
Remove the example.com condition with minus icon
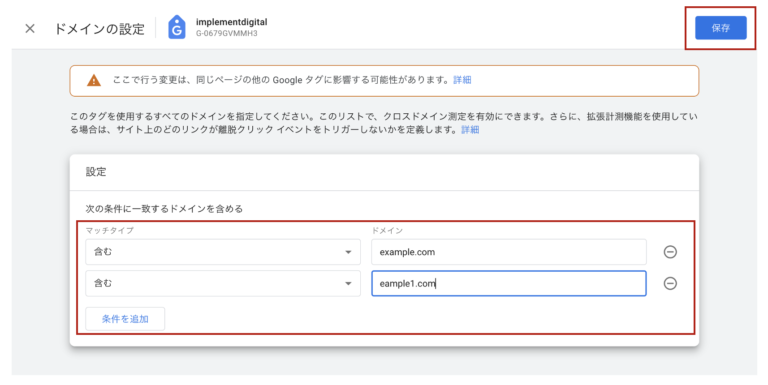pos(670,252)
